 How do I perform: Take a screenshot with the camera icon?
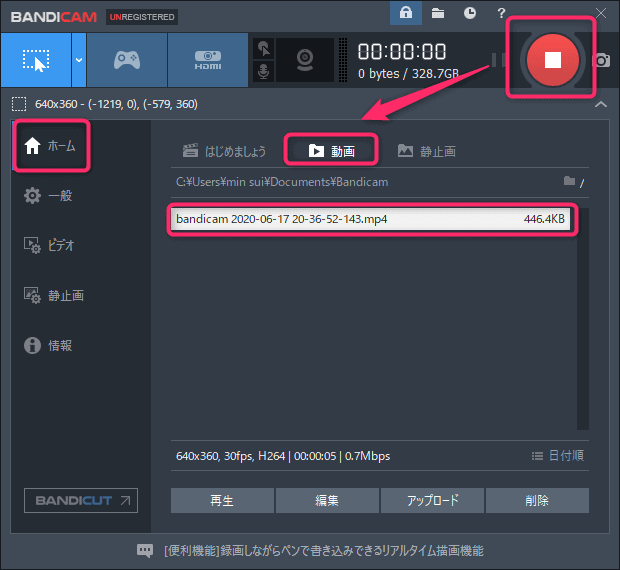click(x=602, y=60)
